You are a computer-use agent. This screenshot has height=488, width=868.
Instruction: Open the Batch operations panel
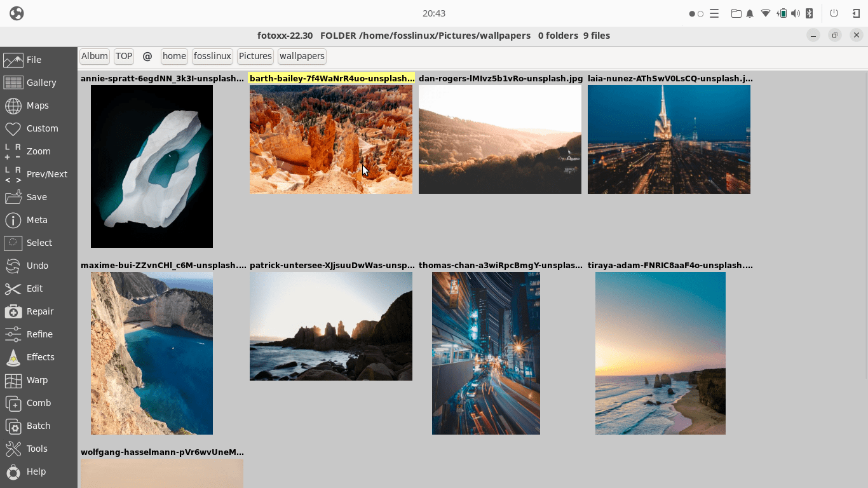pos(38,426)
